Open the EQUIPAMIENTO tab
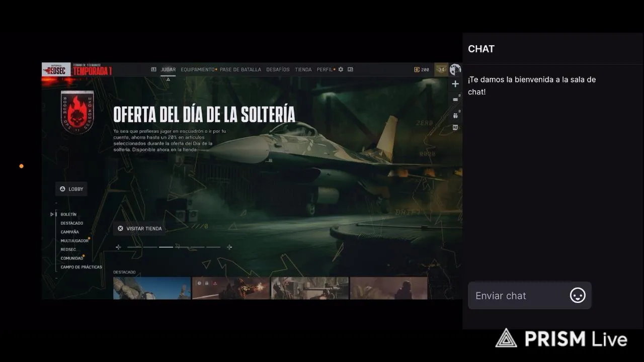 [x=198, y=69]
